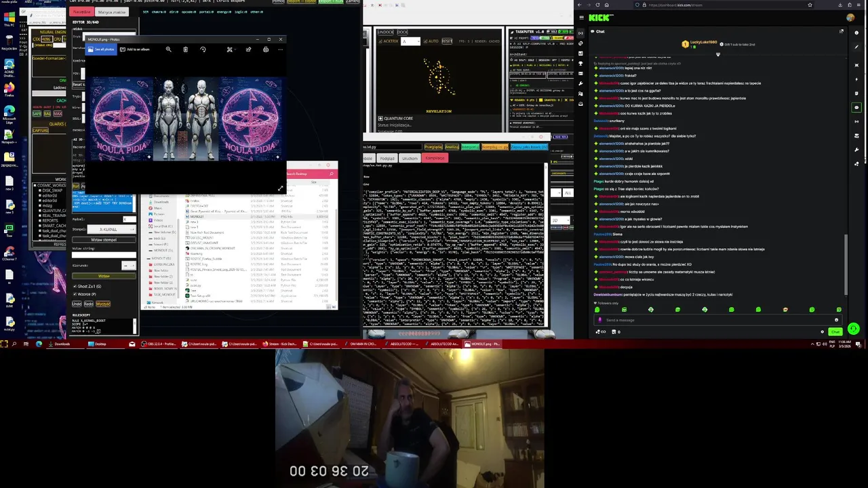The height and width of the screenshot is (488, 868).
Task: Toggle Ghost Z±1 (G) checkbox
Action: point(75,287)
